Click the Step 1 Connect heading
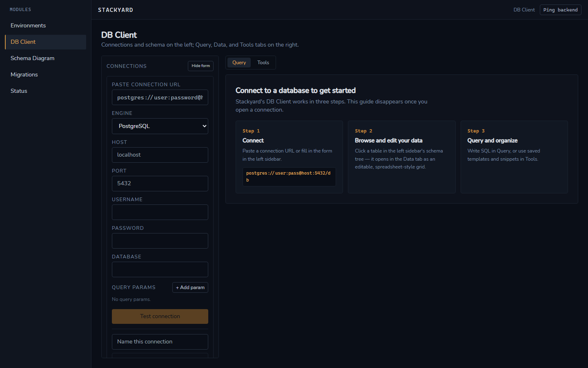This screenshot has width=588, height=368. point(253,141)
